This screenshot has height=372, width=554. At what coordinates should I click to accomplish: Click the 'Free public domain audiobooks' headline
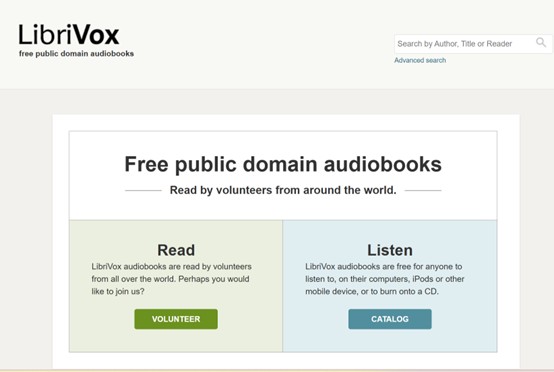coord(283,164)
